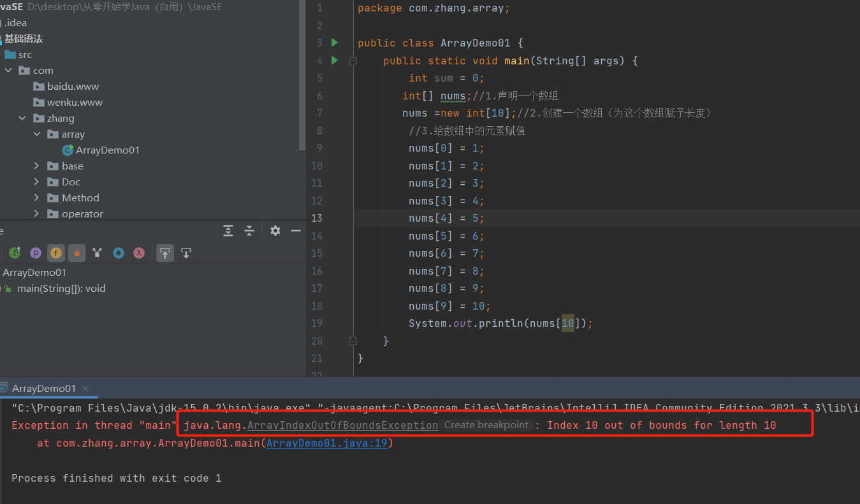
Task: Collapse the com package node
Action: pos(9,71)
